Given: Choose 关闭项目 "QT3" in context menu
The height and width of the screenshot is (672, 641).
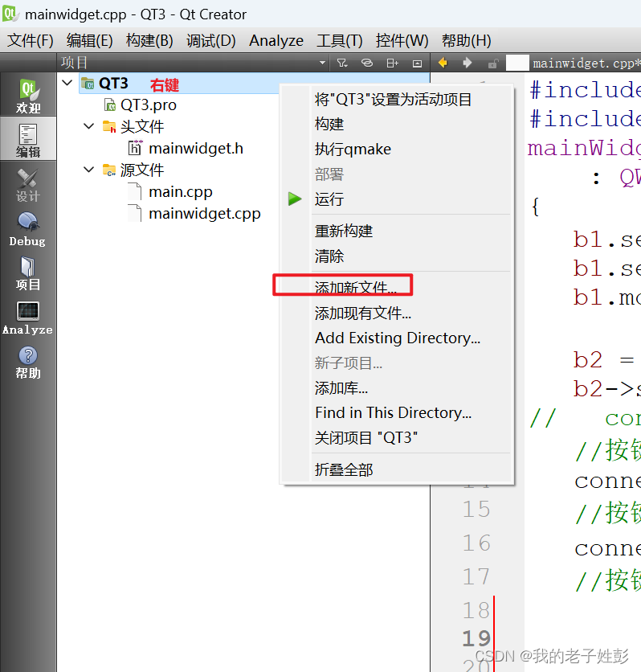Looking at the screenshot, I should 397,437.
